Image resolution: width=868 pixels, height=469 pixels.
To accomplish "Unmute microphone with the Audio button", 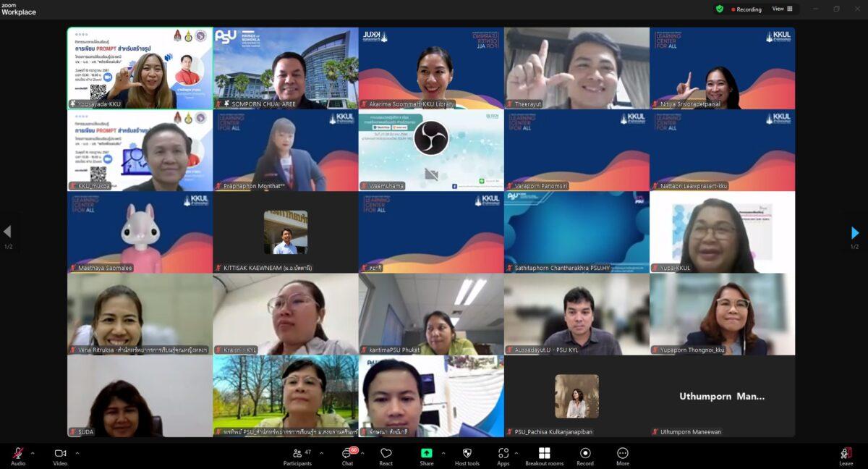I will point(18,455).
